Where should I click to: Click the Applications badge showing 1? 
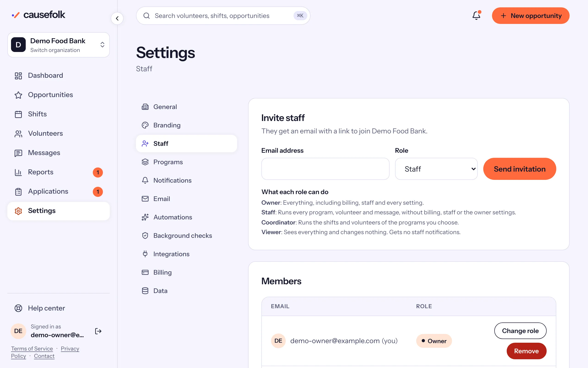[98, 192]
